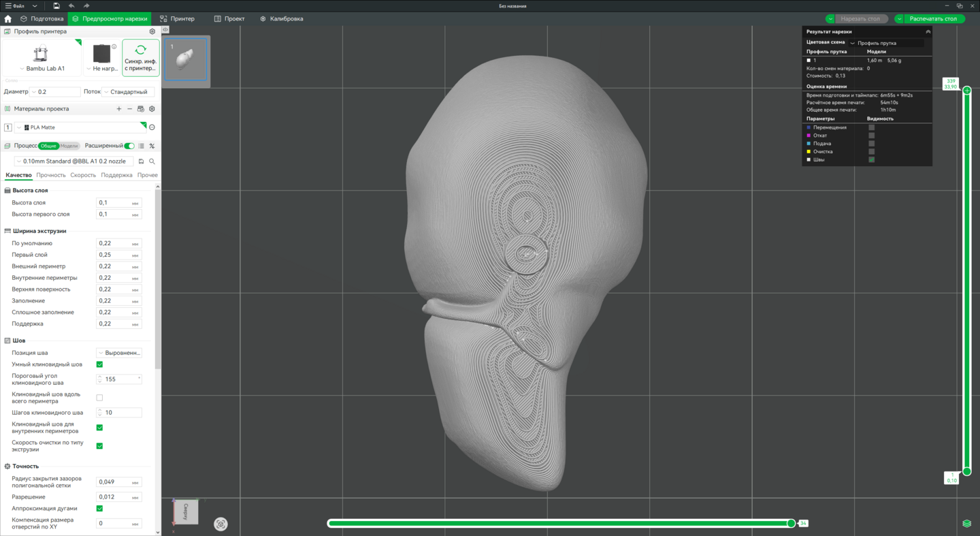Click the search icon beside process preset
The height and width of the screenshot is (536, 980).
click(152, 161)
